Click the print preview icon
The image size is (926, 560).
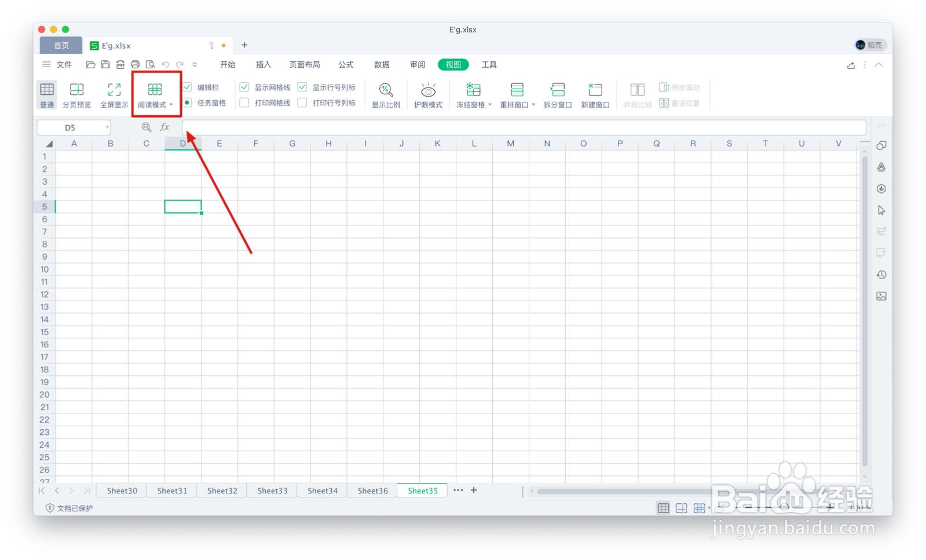151,65
